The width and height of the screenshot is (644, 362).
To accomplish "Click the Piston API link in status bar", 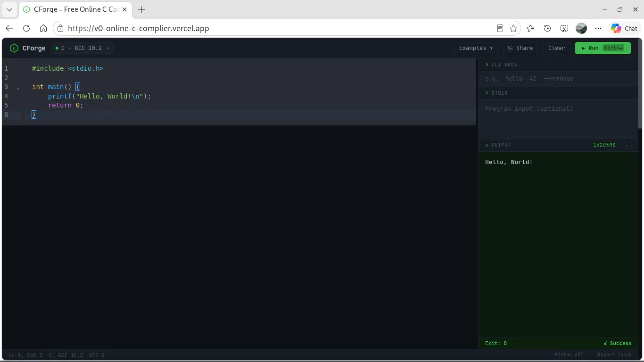I will [x=569, y=355].
